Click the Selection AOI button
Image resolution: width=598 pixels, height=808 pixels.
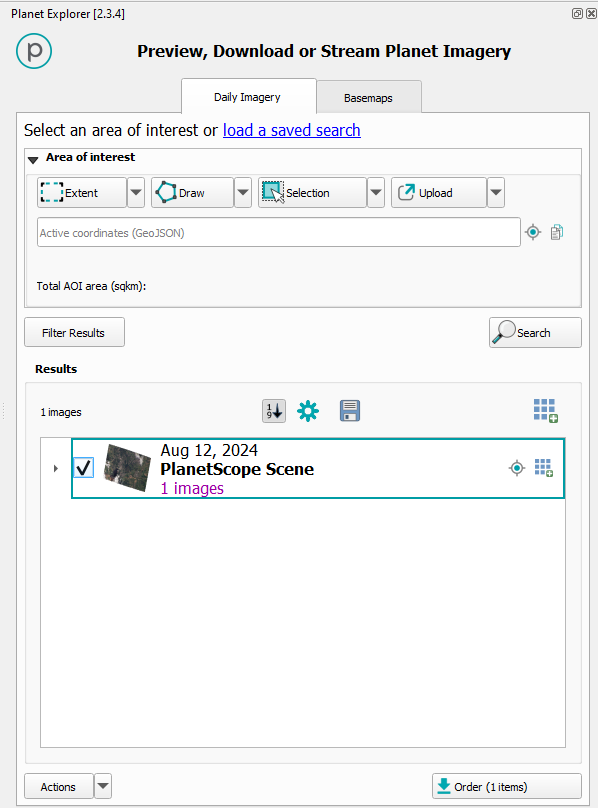[312, 193]
